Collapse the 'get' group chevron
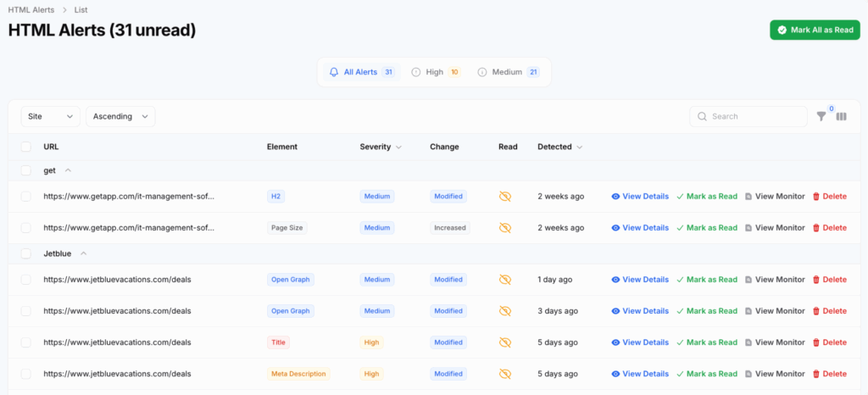Viewport: 868px width, 395px height. tap(68, 170)
